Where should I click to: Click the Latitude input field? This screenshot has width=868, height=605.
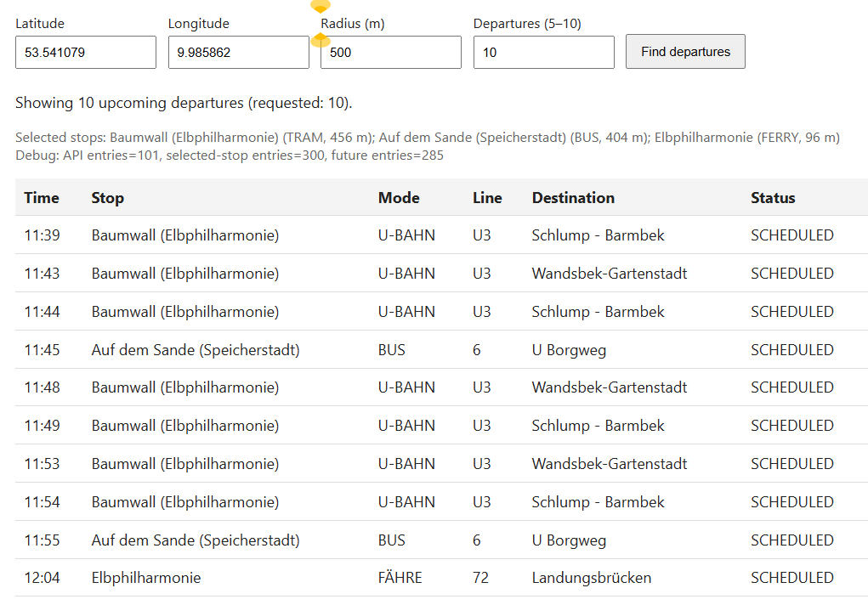(86, 53)
